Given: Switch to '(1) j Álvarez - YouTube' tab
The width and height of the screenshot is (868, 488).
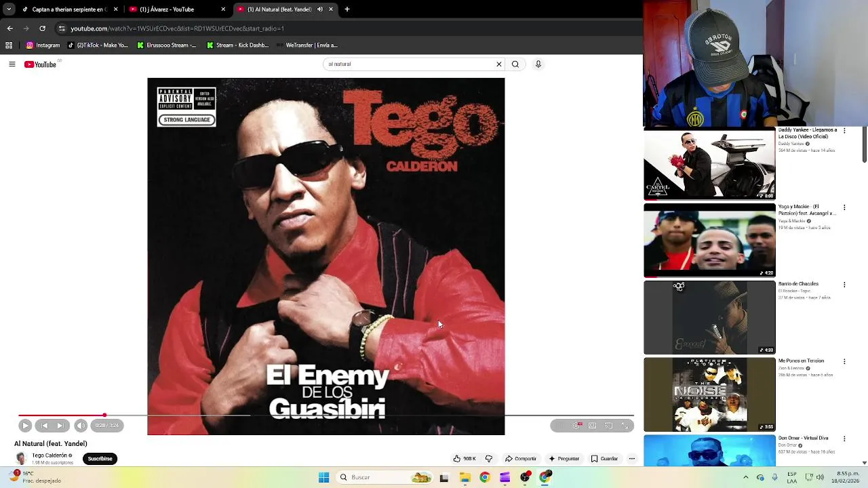Looking at the screenshot, I should coord(178,9).
